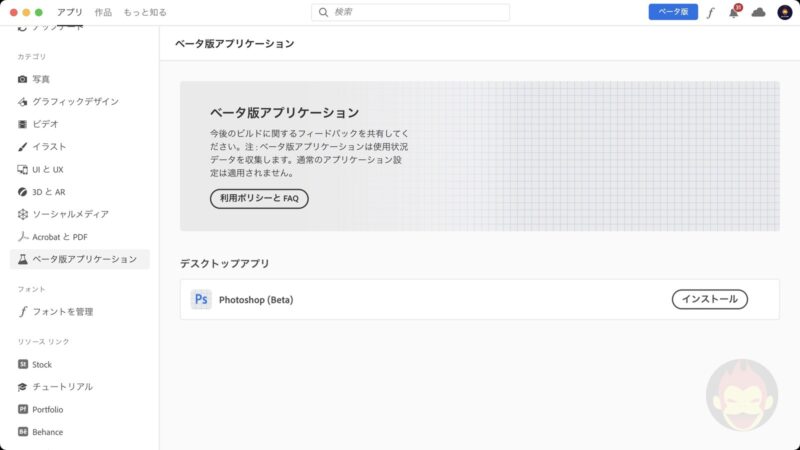
Task: Open the Behance resource link
Action: pyautogui.click(x=47, y=432)
